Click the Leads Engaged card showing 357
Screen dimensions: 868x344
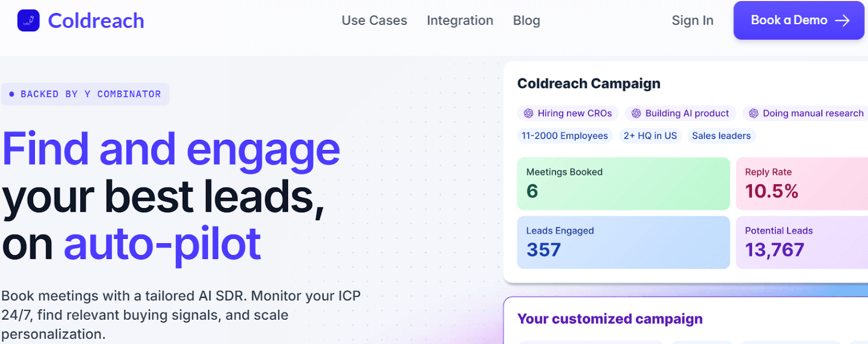click(x=623, y=242)
